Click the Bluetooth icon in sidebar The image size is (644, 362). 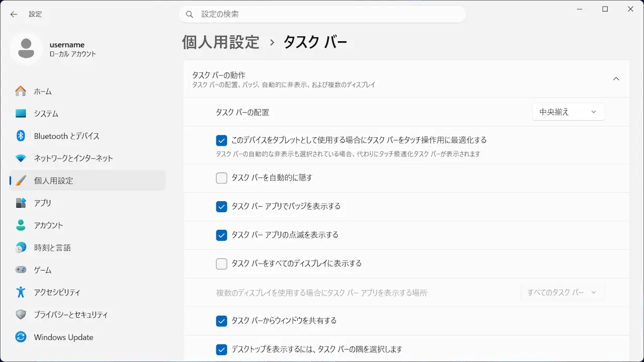point(21,136)
